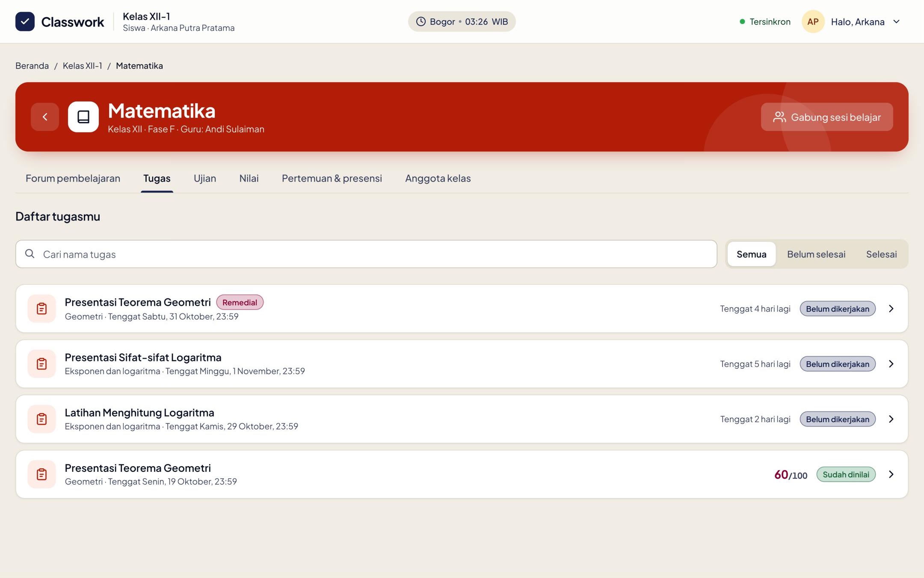The width and height of the screenshot is (924, 578).
Task: Click the Daftar tugasmu heading
Action: tap(58, 217)
